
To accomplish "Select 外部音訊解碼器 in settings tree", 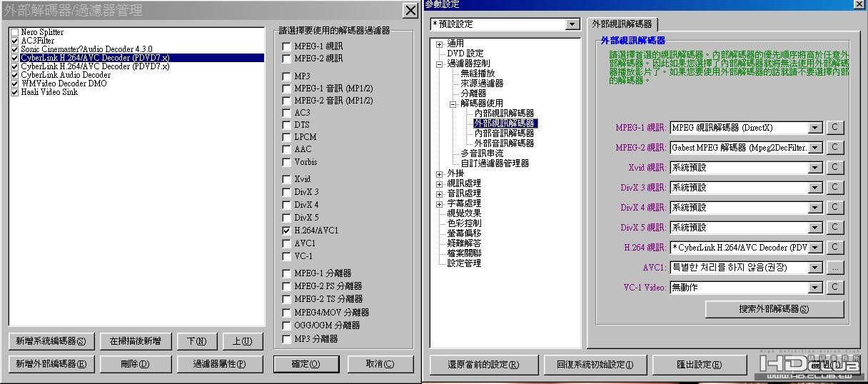I will pyautogui.click(x=504, y=143).
